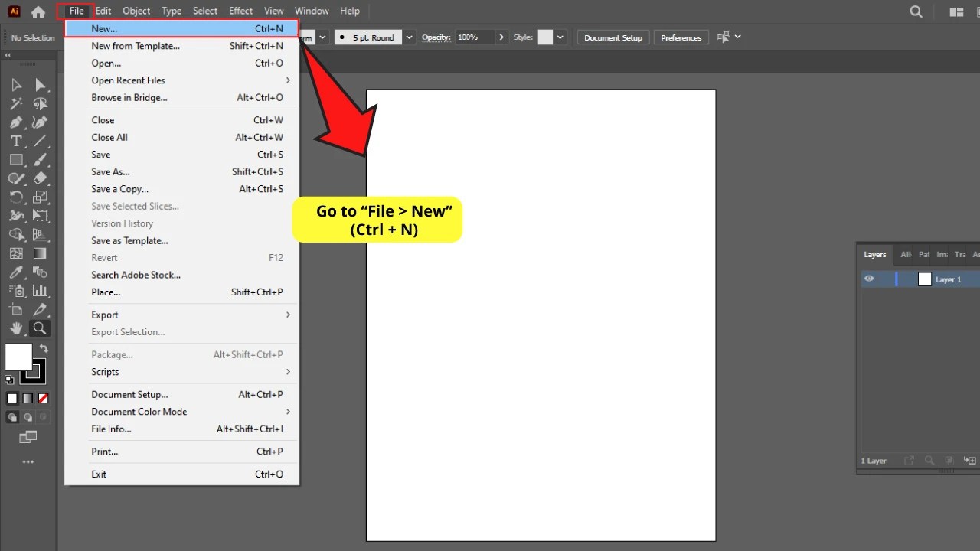
Task: Toggle fill to None at toolbar bottom
Action: pyautogui.click(x=44, y=398)
